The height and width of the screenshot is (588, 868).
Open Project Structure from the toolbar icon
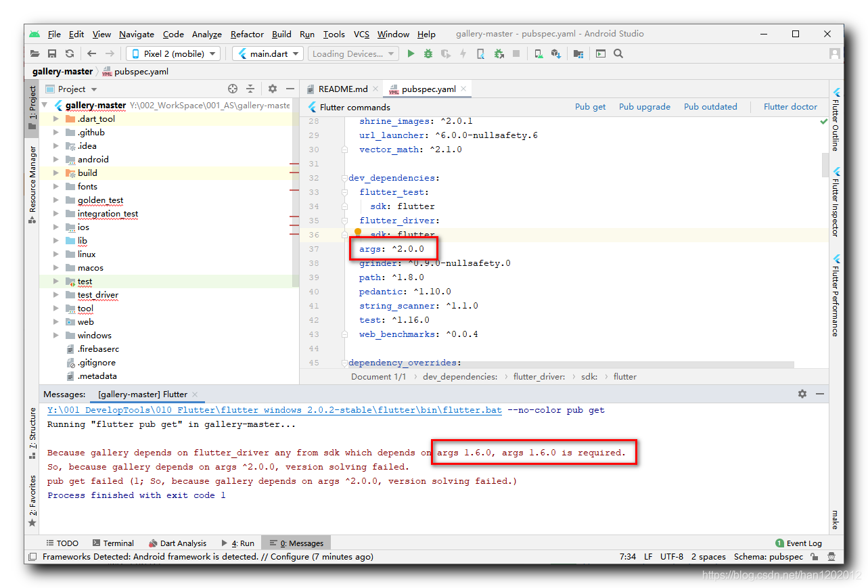point(578,53)
